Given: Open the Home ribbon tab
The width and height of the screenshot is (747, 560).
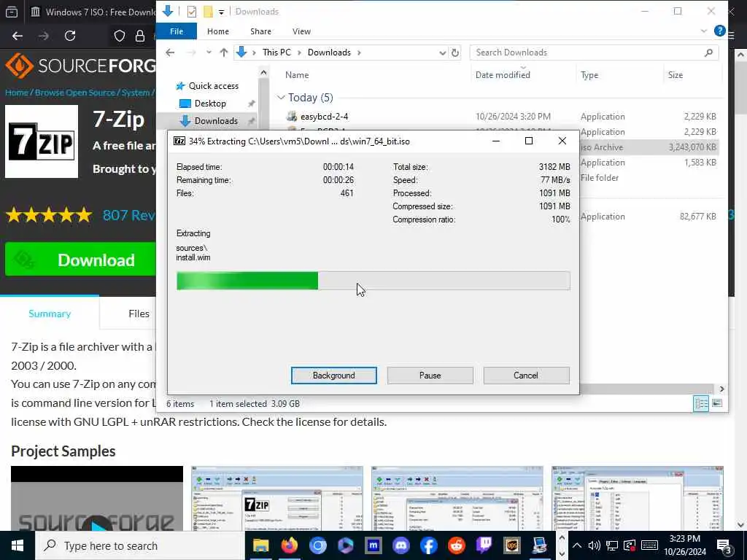Looking at the screenshot, I should tap(217, 31).
